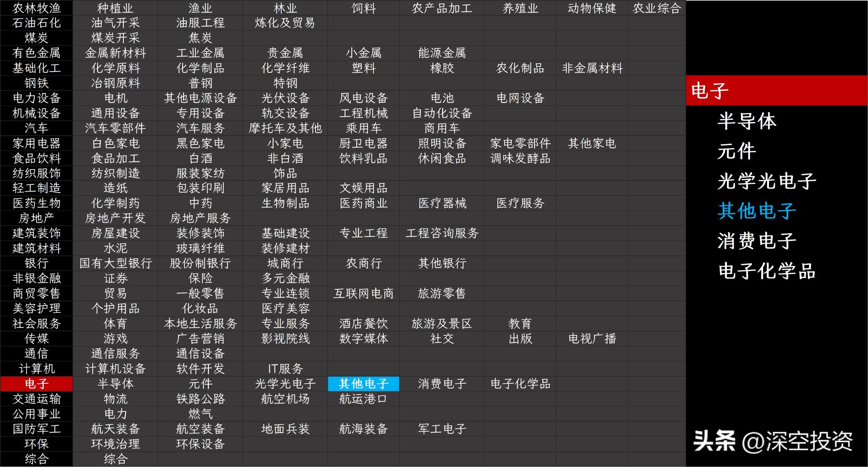Select the 服装家纺 cell
The height and width of the screenshot is (467, 868).
click(200, 173)
